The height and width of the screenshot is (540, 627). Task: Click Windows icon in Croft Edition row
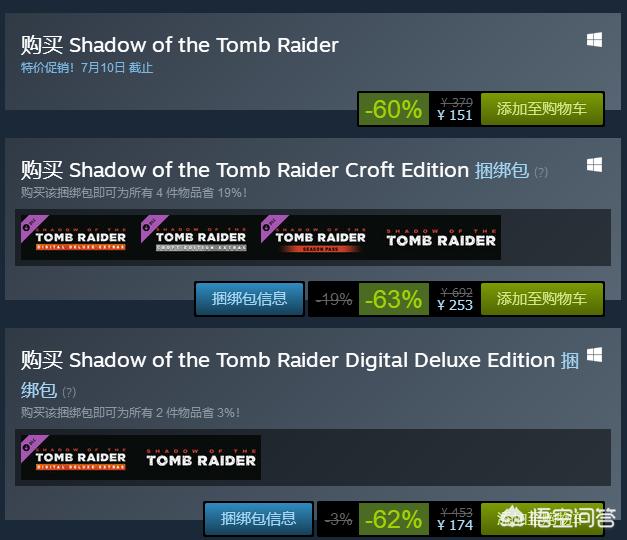(x=594, y=164)
